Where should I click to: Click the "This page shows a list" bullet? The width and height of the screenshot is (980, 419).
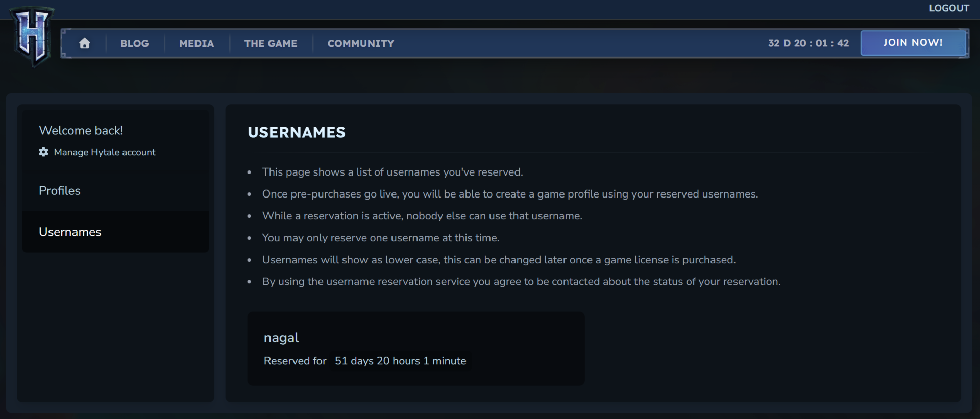point(392,172)
